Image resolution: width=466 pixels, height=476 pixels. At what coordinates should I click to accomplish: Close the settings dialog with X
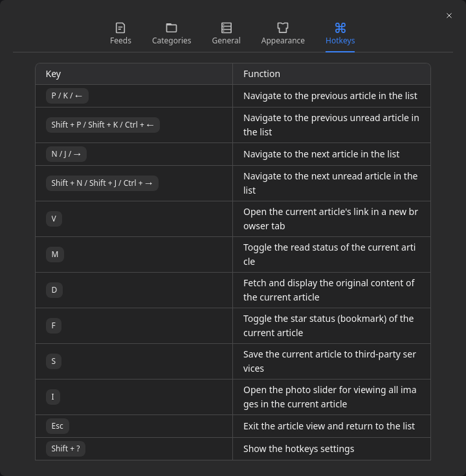pos(449,16)
